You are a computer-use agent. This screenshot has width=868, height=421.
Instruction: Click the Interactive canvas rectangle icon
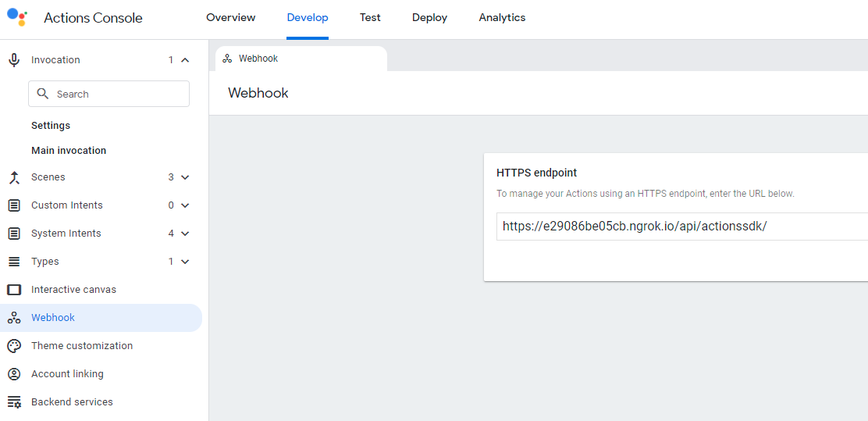tap(14, 290)
